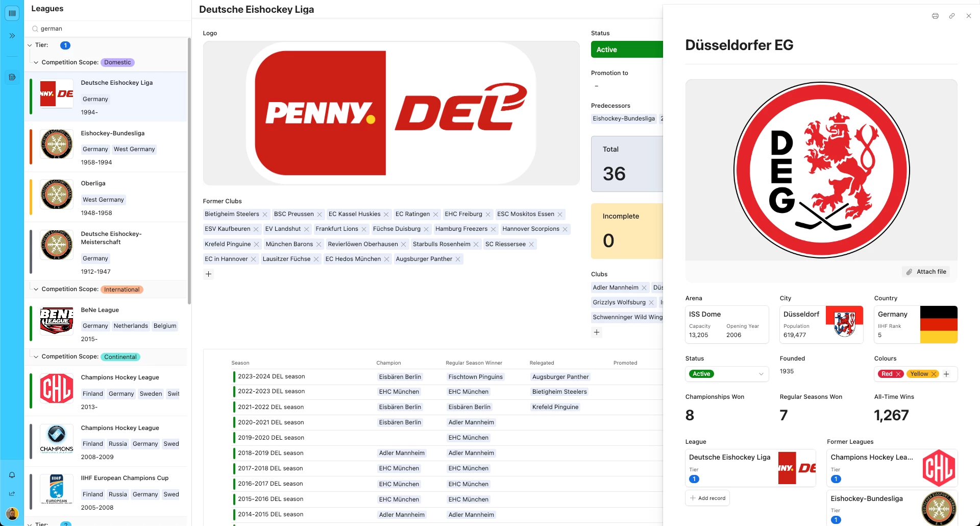Remove Grizzlys Wolfsburg from Clubs
The width and height of the screenshot is (980, 526).
click(651, 303)
